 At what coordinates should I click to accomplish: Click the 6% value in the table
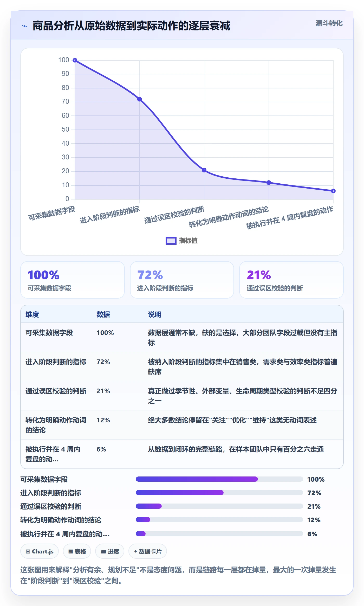tap(101, 449)
